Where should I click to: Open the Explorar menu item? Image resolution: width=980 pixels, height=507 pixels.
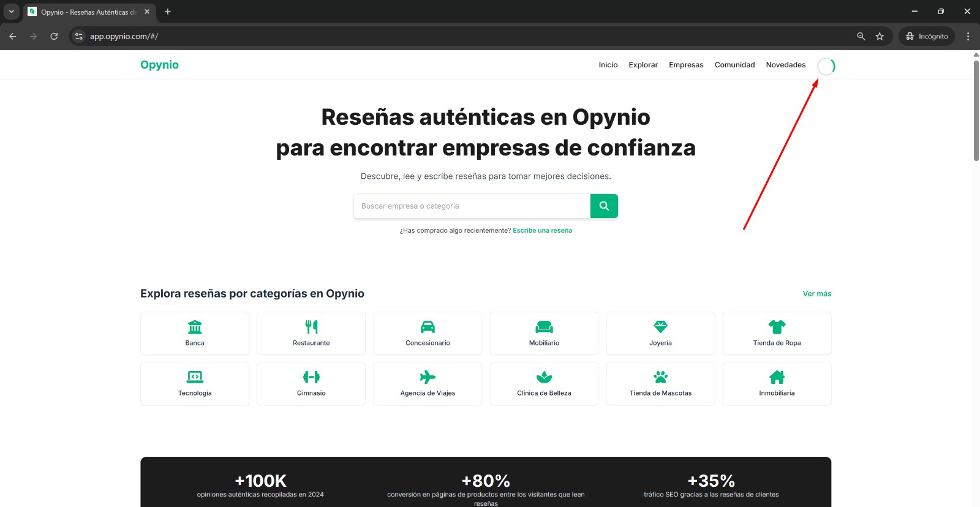[643, 65]
